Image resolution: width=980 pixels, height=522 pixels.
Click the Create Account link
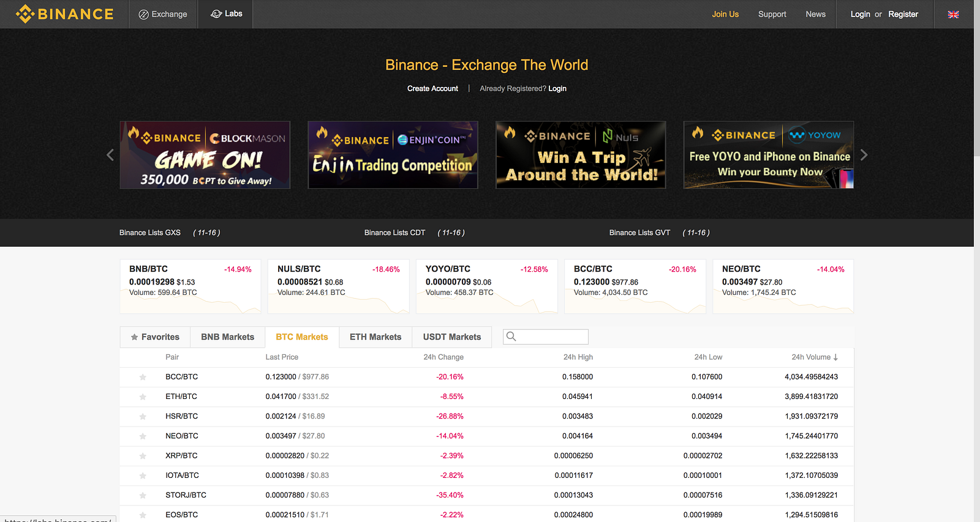click(432, 89)
